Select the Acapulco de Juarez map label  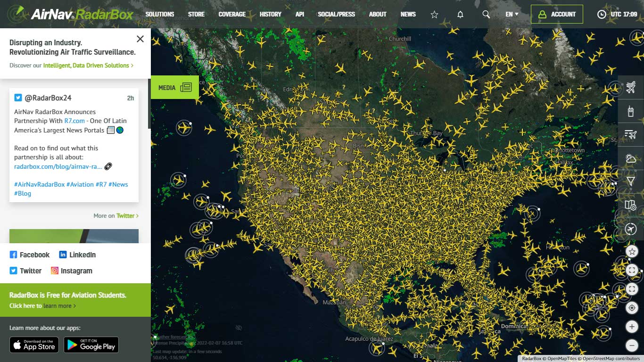coord(368,339)
